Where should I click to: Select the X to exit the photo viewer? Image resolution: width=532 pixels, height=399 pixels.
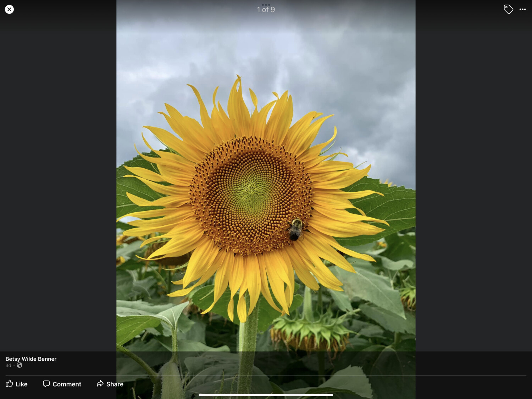[9, 9]
